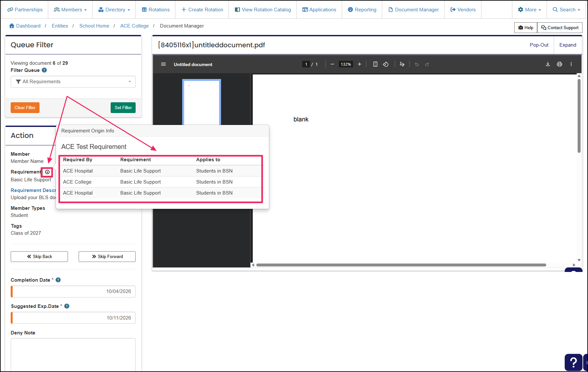Open the PDF sidebar menu toggle
588x372 pixels.
163,64
